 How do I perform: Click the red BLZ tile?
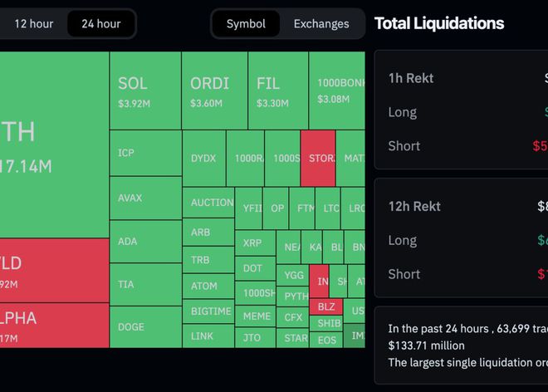click(x=325, y=306)
